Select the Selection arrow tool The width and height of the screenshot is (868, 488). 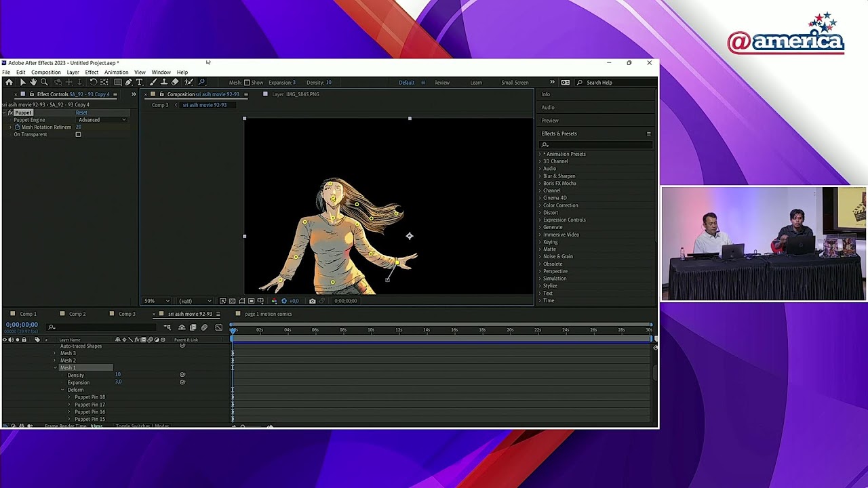pos(23,82)
